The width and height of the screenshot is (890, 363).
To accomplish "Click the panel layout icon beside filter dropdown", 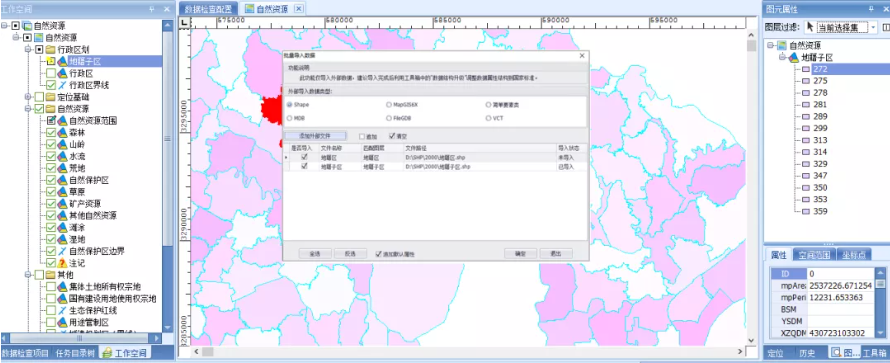I will pyautogui.click(x=886, y=27).
